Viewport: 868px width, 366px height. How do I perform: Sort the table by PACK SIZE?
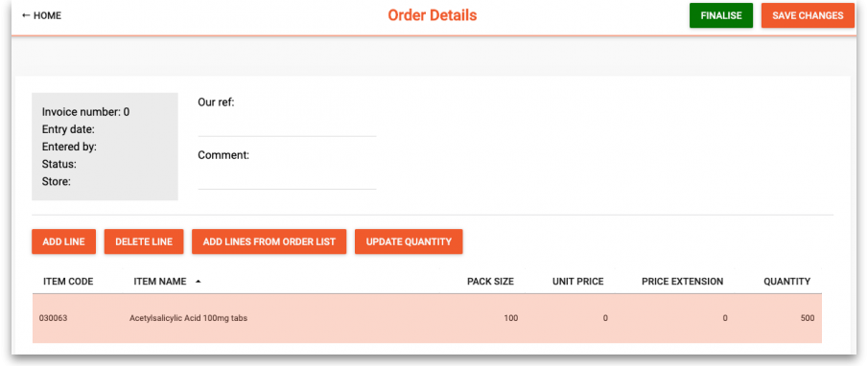(490, 282)
